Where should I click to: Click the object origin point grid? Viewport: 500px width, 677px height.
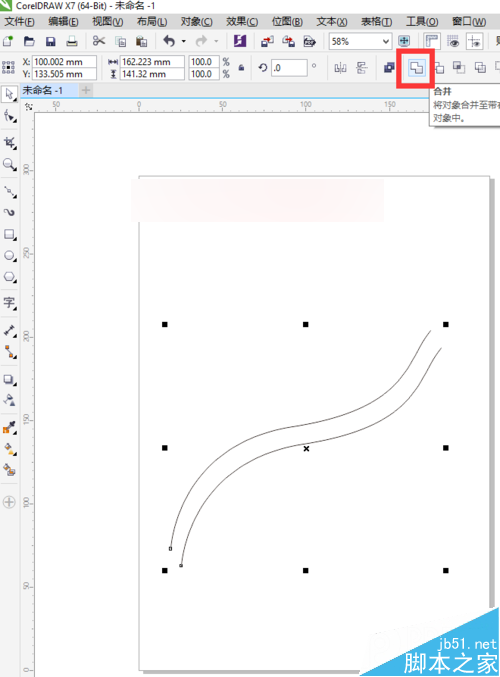pos(8,68)
